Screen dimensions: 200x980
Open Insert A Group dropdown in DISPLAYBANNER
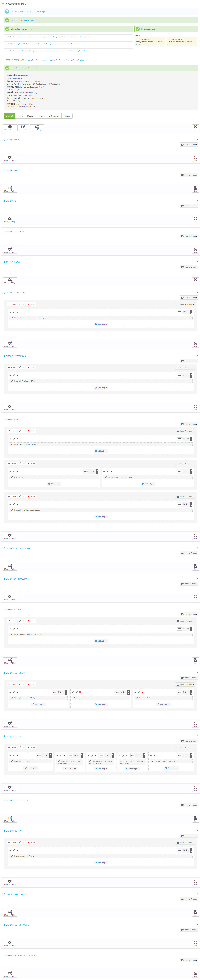coord(189,145)
